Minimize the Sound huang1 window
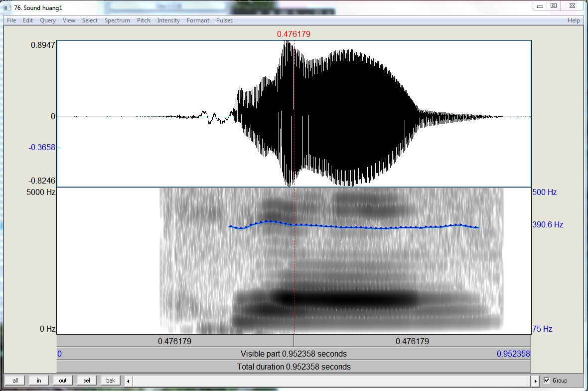This screenshot has width=588, height=391. (540, 6)
